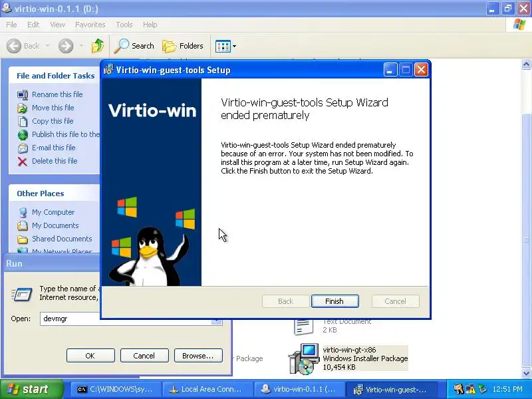Image resolution: width=532 pixels, height=399 pixels.
Task: Click the Forward arrow toolbar icon
Action: click(66, 46)
